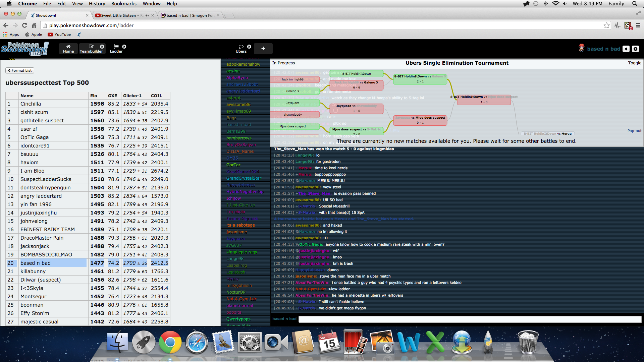Enter Chrome fullscreen with arrows icon
The image size is (644, 362).
tap(638, 13)
